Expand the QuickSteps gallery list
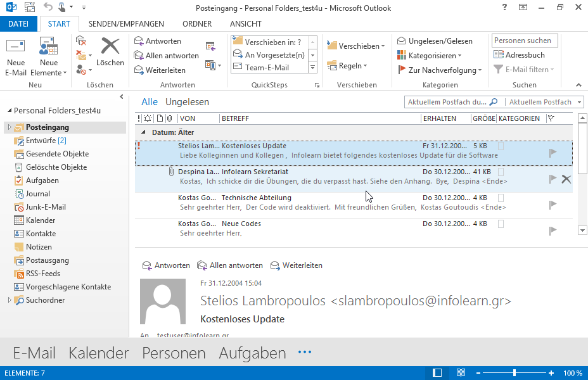This screenshot has width=588, height=380. point(313,68)
